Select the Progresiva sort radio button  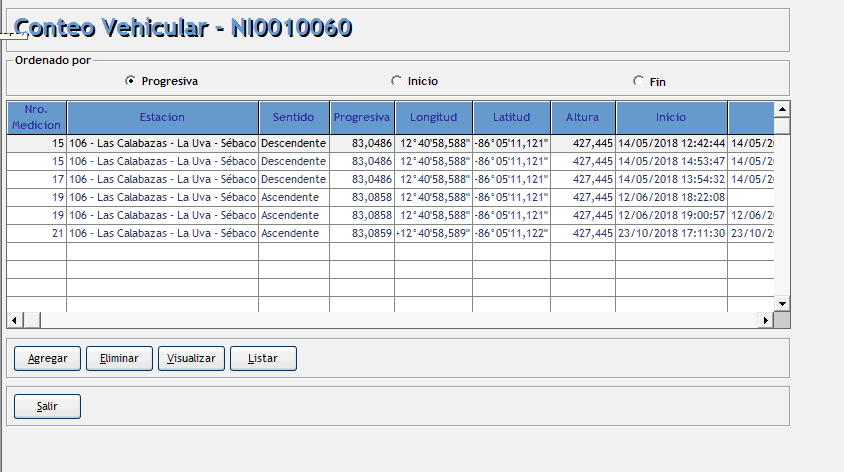131,81
